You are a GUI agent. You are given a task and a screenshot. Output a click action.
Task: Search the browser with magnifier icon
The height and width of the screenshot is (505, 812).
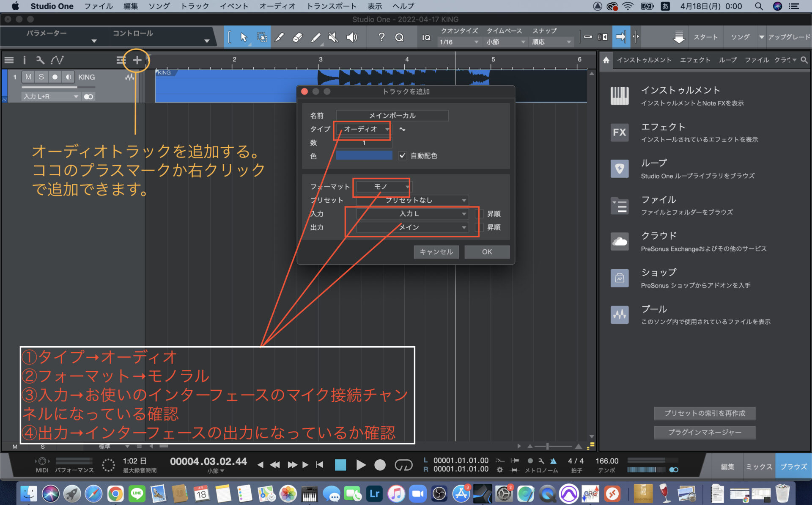(804, 60)
